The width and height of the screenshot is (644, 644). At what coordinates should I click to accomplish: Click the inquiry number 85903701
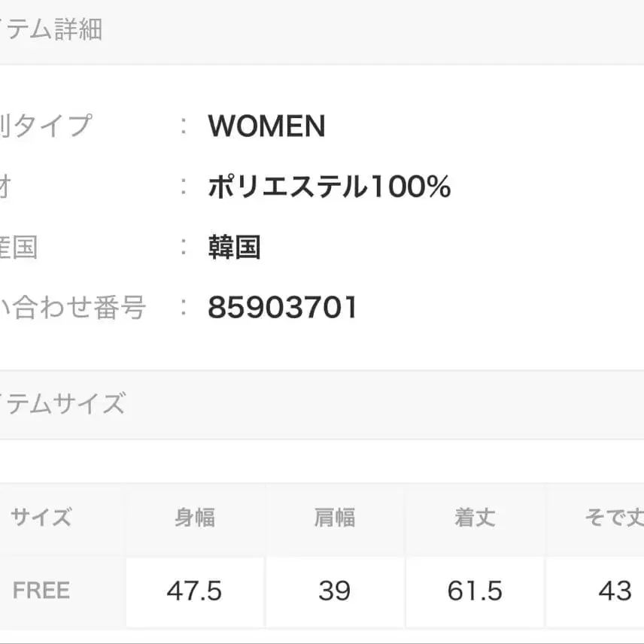[282, 307]
